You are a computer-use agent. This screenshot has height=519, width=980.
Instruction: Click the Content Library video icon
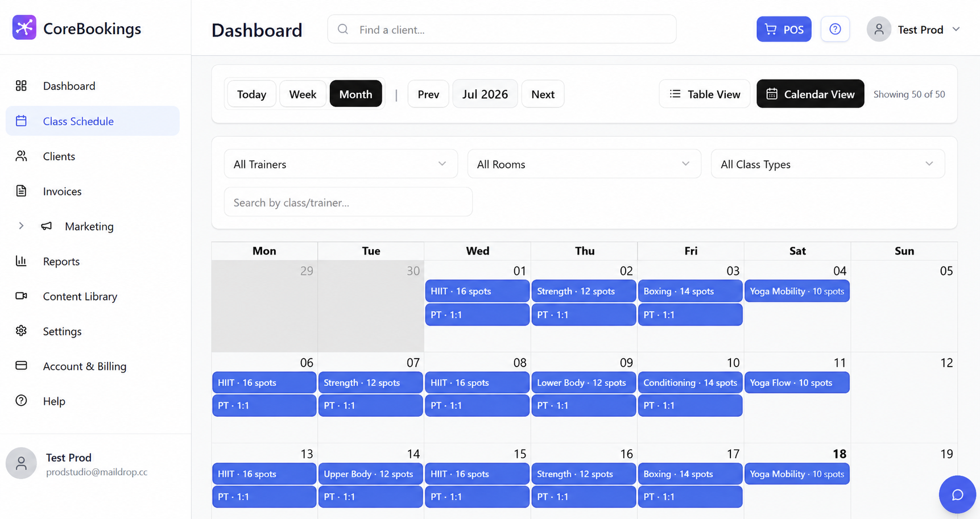[x=21, y=296]
